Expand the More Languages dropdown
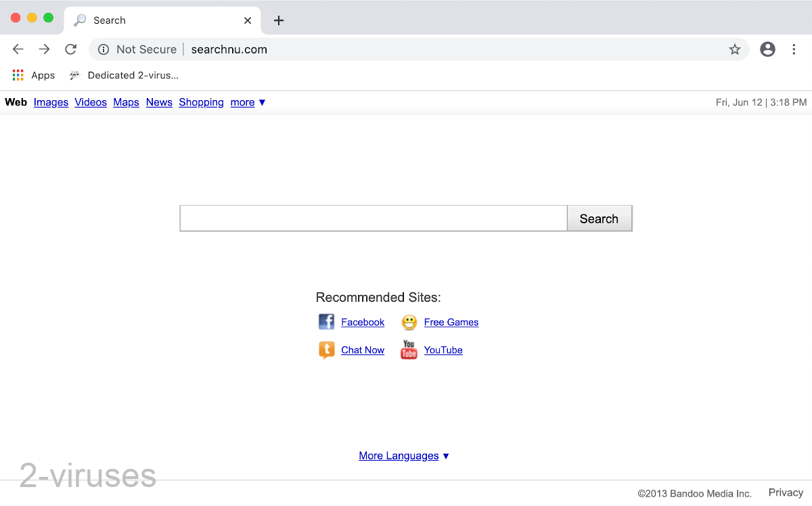Screen dimensions: 812x506 click(x=404, y=455)
